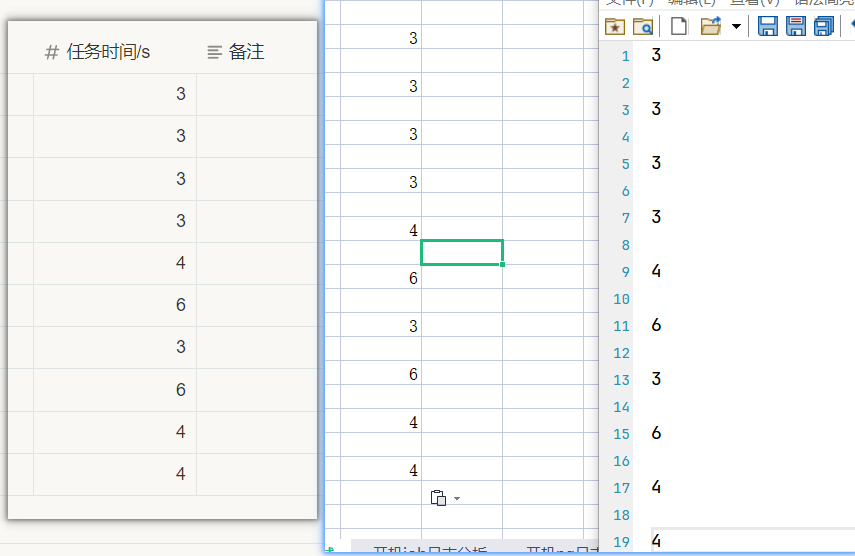Create a new blank file in editor
The height and width of the screenshot is (556, 855).
click(678, 26)
